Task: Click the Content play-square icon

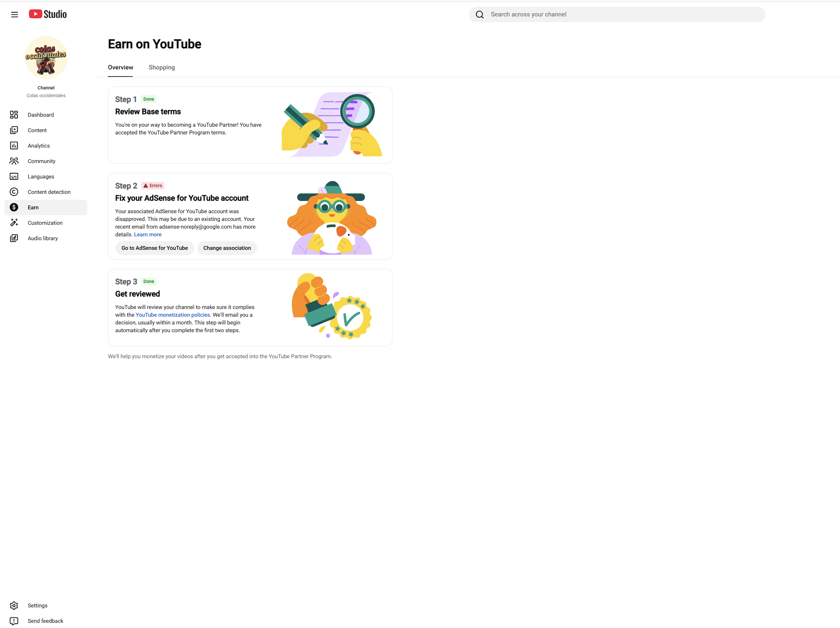Action: coord(14,130)
